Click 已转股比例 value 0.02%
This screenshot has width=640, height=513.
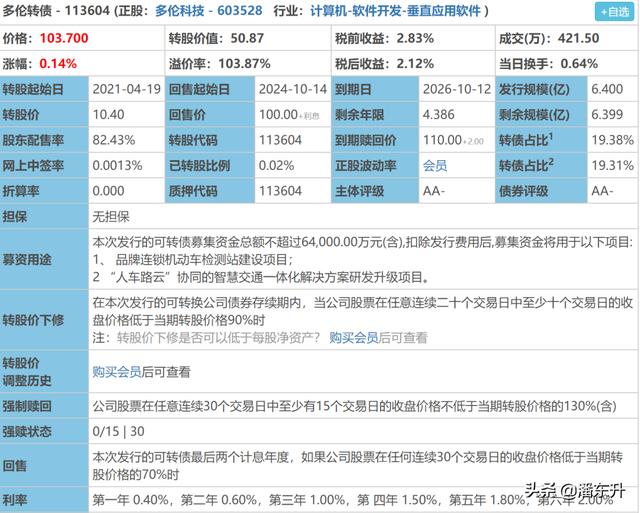pos(276,166)
